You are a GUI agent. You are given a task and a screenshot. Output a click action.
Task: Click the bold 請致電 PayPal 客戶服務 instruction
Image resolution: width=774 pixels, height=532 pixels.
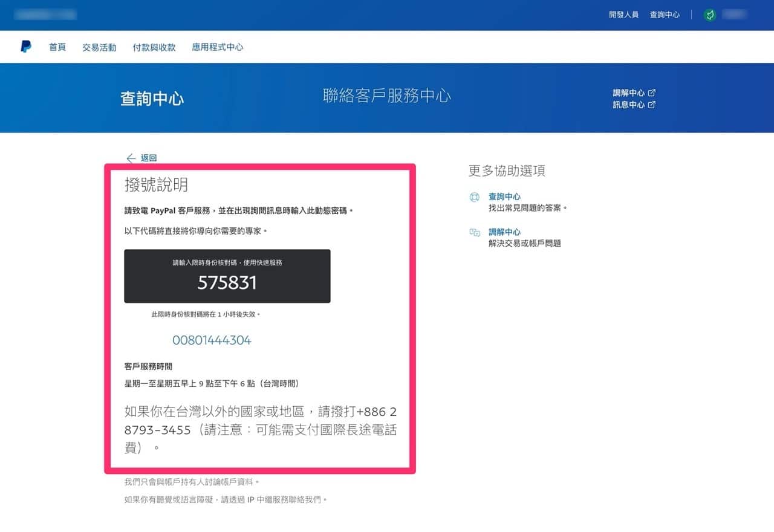[x=239, y=210]
